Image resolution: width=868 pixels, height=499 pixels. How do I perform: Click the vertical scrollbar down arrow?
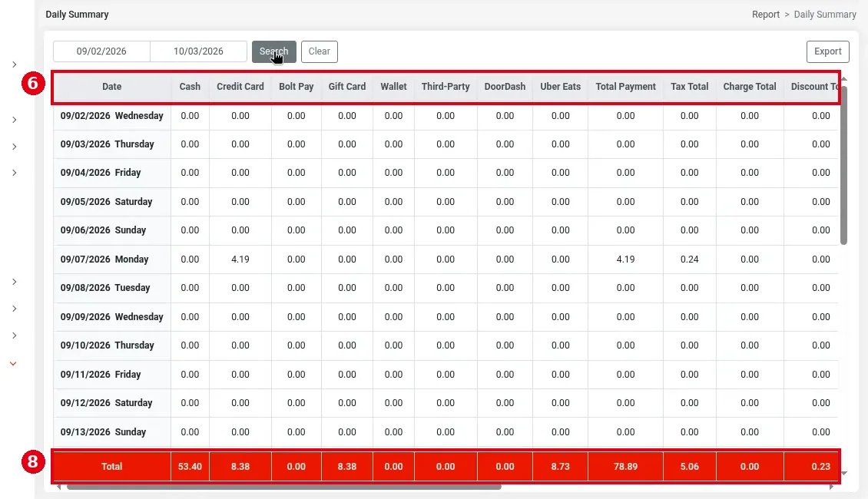pyautogui.click(x=843, y=473)
